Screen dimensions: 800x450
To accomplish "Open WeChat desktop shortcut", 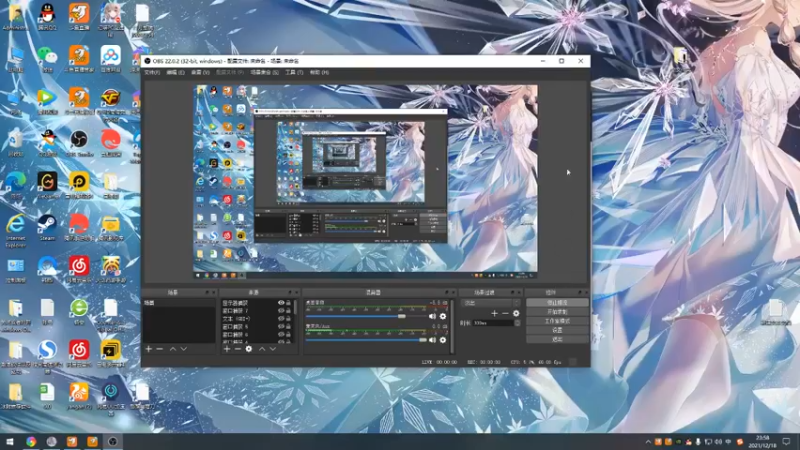I will [47, 59].
